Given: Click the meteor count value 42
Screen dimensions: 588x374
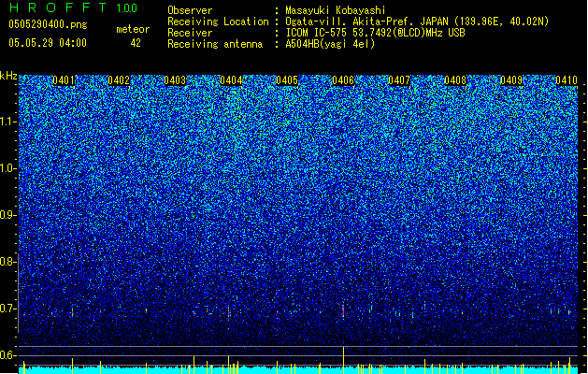Looking at the screenshot, I should click(x=136, y=43).
